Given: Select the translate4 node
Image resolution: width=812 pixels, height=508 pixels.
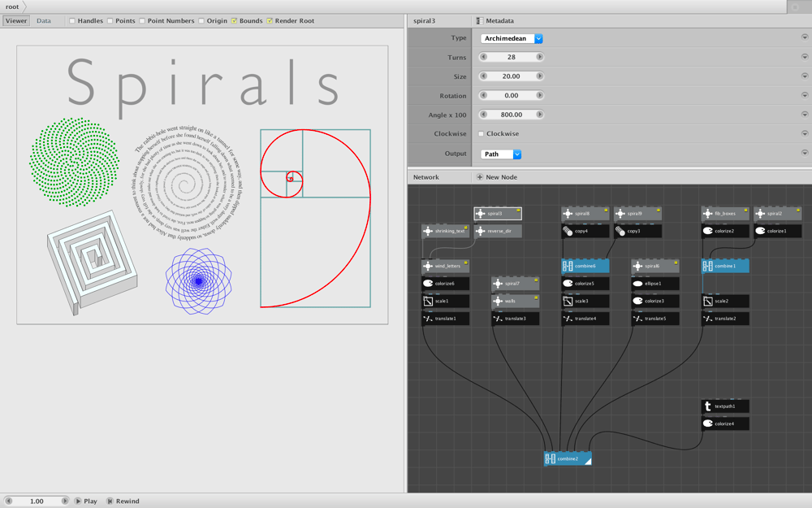Looking at the screenshot, I should [585, 319].
